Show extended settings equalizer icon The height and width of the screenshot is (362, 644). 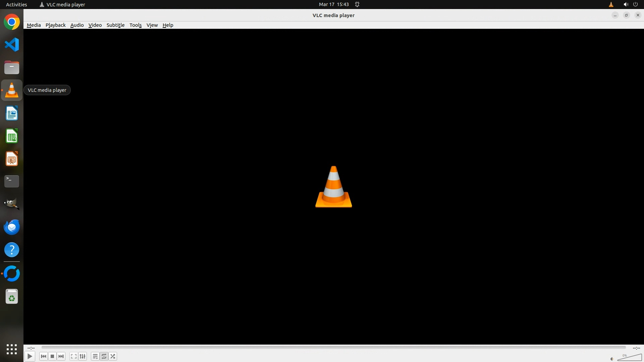coord(83,356)
